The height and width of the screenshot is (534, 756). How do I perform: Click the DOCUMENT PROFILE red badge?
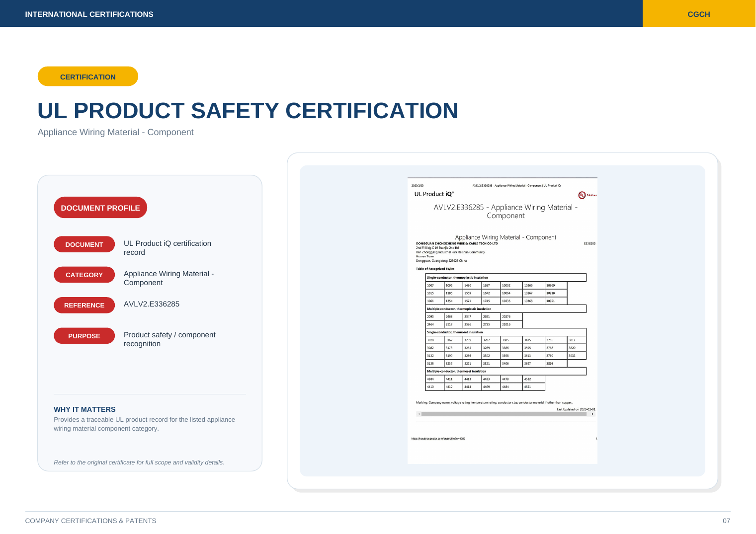(x=100, y=208)
